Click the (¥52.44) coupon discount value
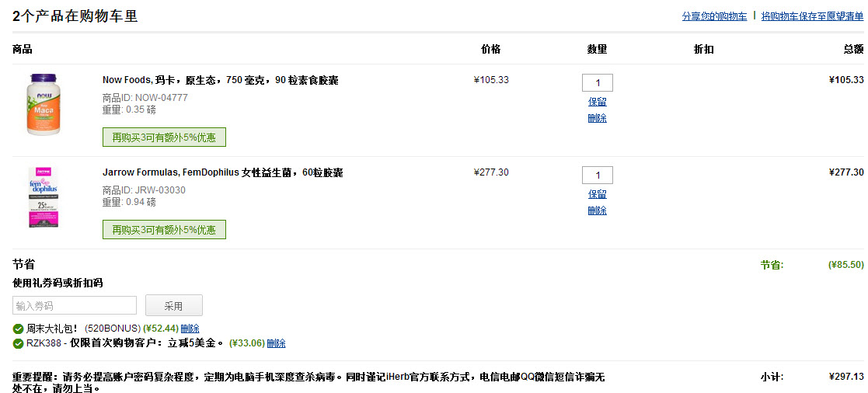Viewport: 868px width, 393px height. click(x=161, y=329)
